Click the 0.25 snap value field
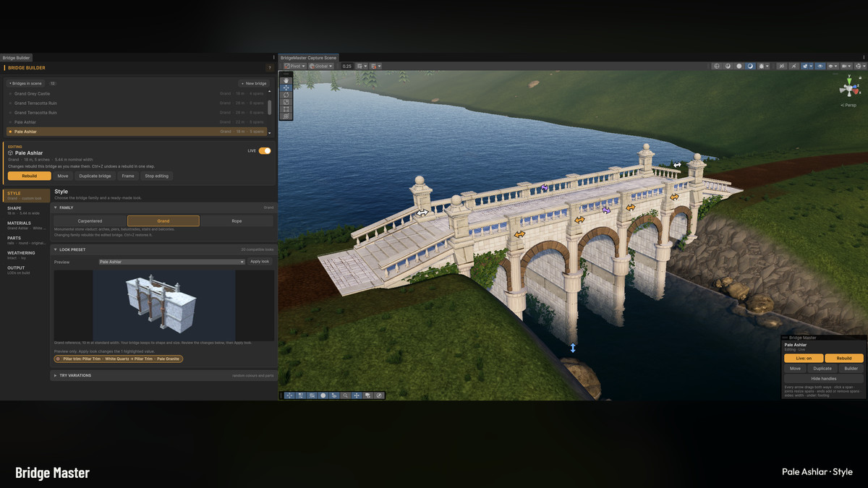The height and width of the screenshot is (488, 868). tap(347, 66)
